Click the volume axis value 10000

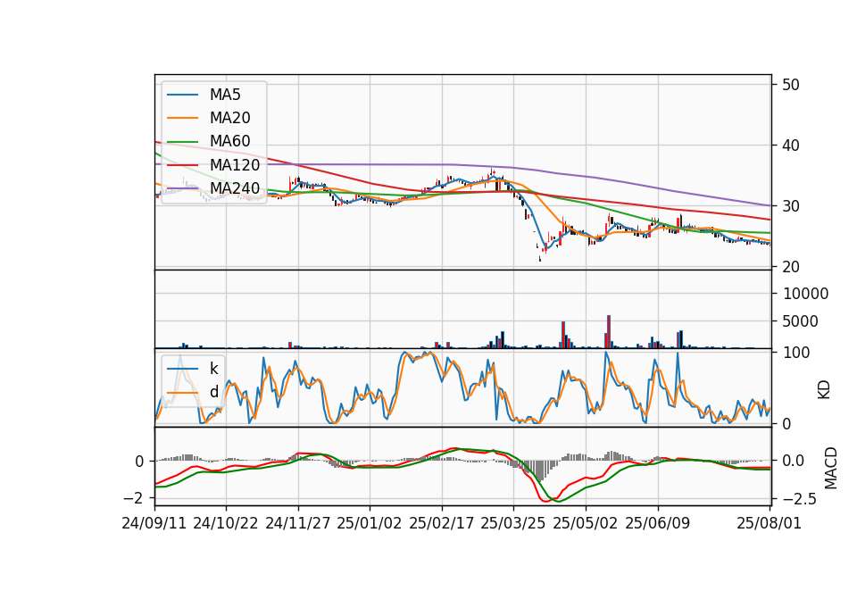[805, 294]
